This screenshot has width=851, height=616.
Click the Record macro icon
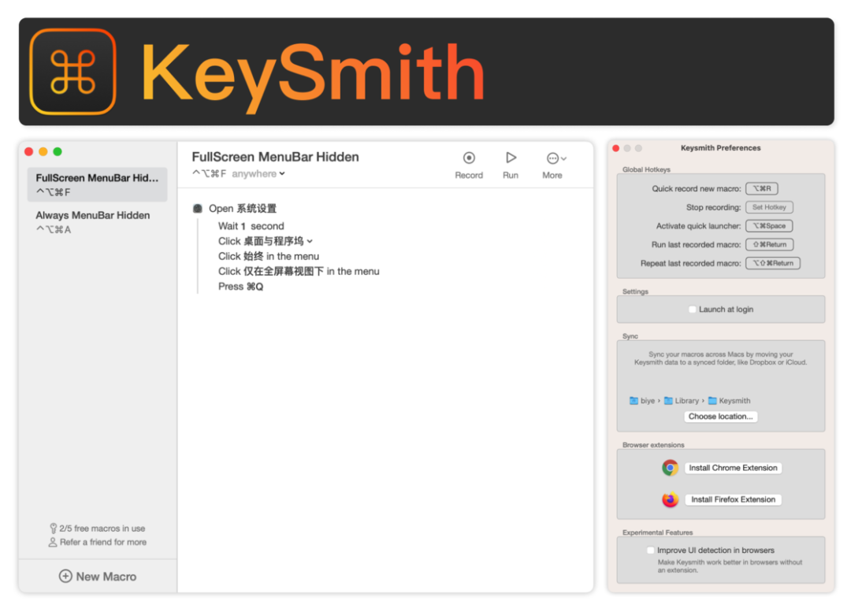point(469,158)
